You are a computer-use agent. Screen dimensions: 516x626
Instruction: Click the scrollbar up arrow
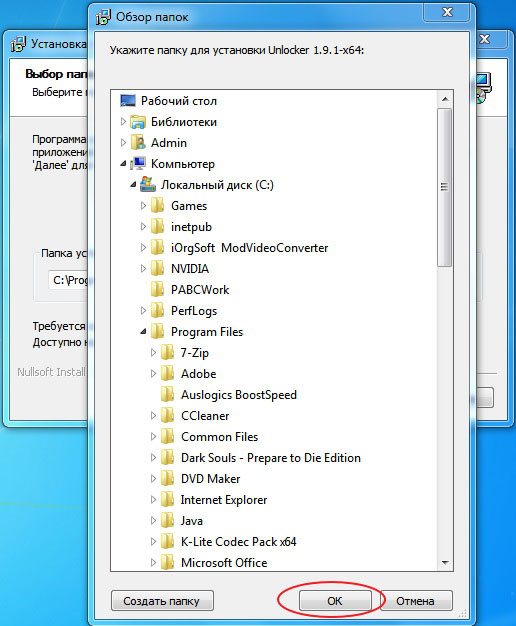[x=445, y=99]
